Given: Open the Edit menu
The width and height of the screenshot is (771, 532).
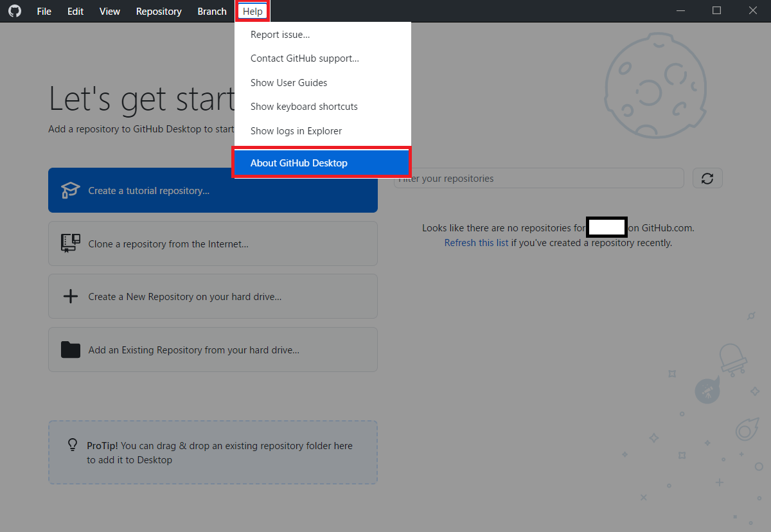Looking at the screenshot, I should coord(76,11).
